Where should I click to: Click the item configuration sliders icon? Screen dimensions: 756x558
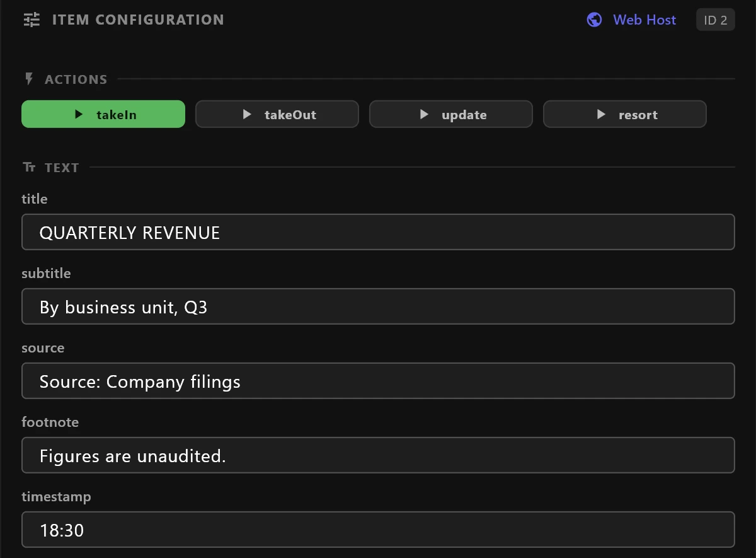pyautogui.click(x=31, y=20)
